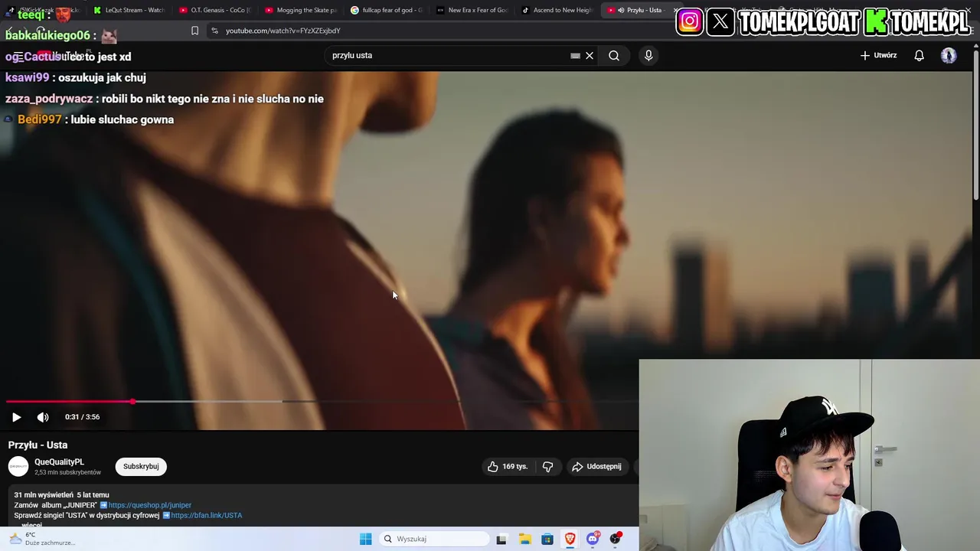Click chat message 'lubie sluchac gowna'
Viewport: 980px width, 551px height.
(122, 119)
